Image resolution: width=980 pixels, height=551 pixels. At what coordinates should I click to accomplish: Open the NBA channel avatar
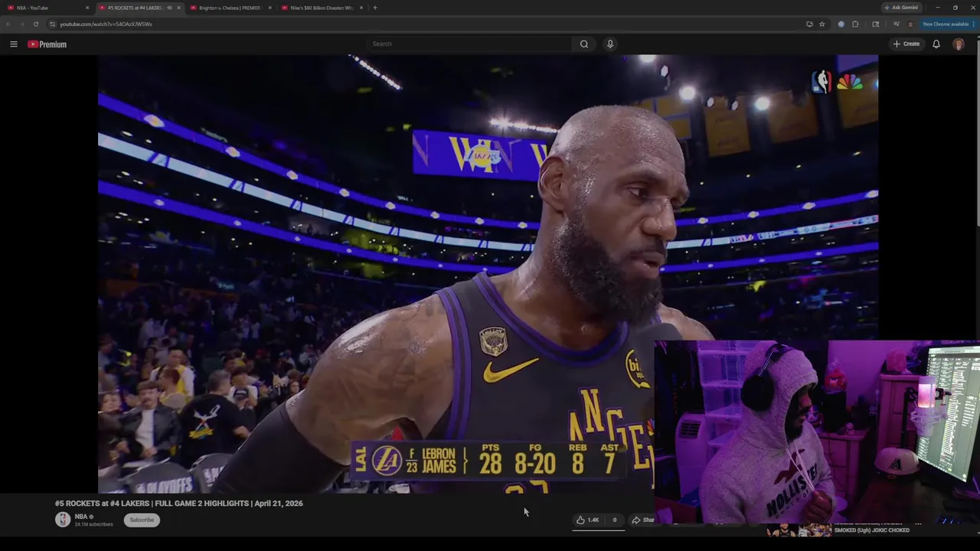coord(63,520)
